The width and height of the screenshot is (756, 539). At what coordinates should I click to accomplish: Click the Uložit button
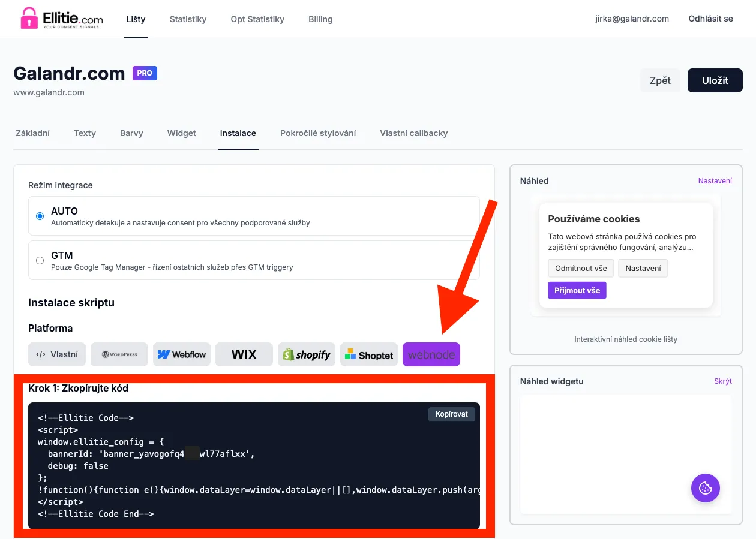[715, 80]
